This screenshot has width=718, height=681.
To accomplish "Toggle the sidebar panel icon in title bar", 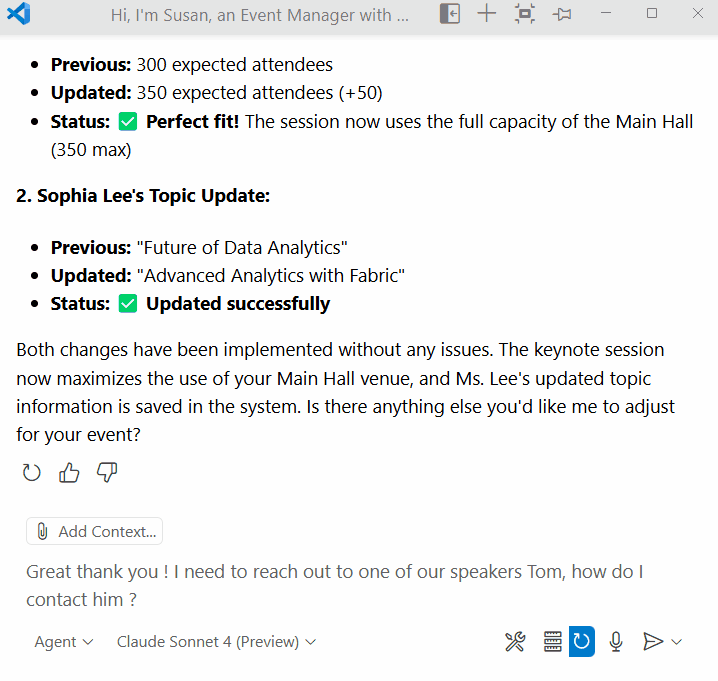I will [x=450, y=14].
